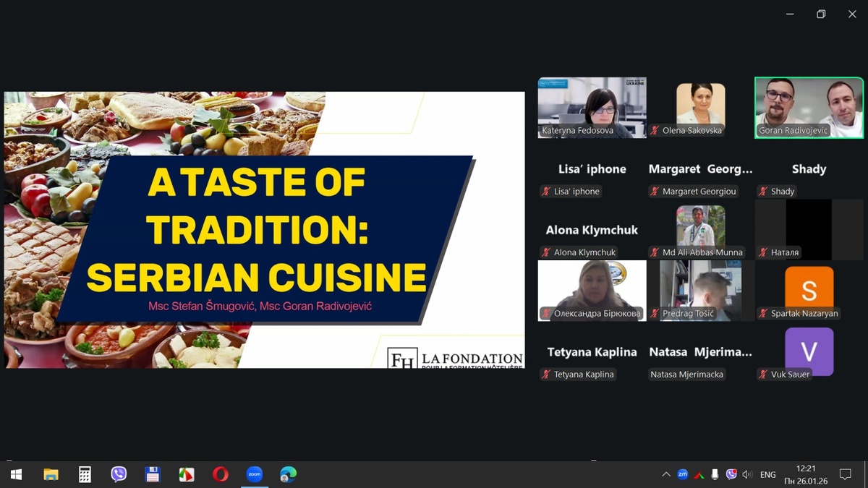
Task: Launch Viber from the taskbar
Action: coord(119,474)
